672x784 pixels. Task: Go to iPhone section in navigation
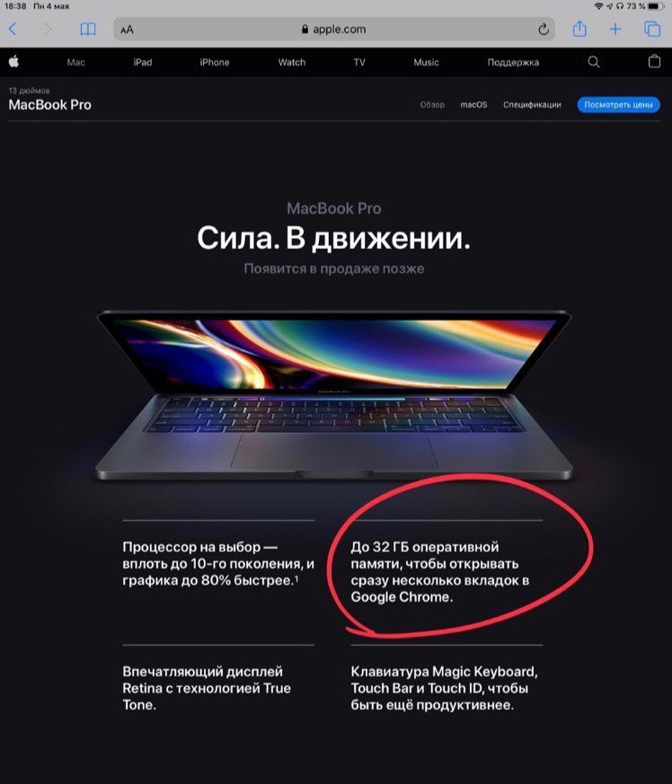click(215, 63)
